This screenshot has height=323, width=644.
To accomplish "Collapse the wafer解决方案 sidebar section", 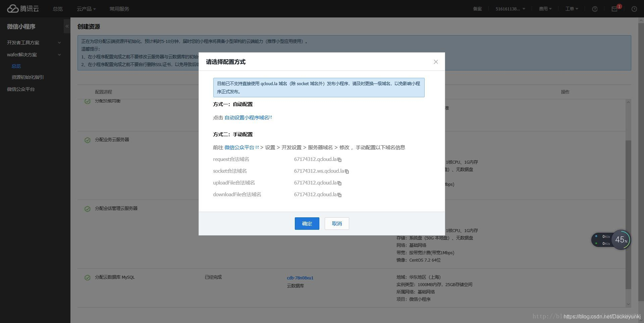I will click(34, 55).
